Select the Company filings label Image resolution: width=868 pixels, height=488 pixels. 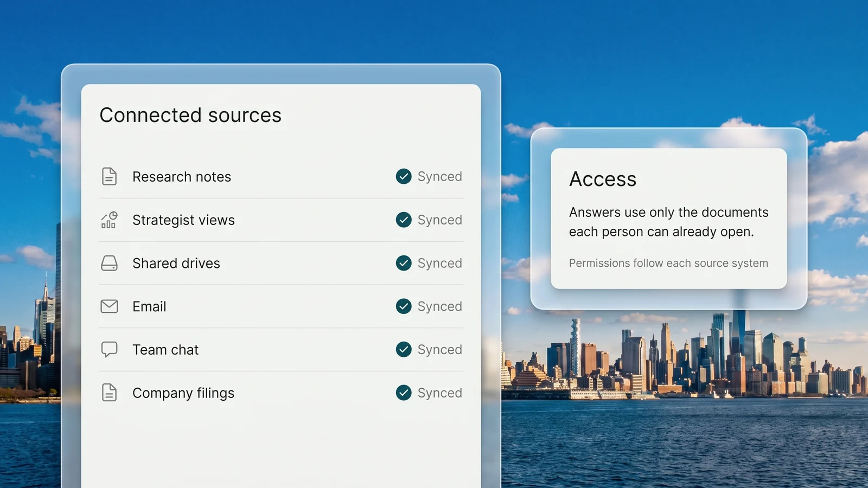pyautogui.click(x=183, y=393)
